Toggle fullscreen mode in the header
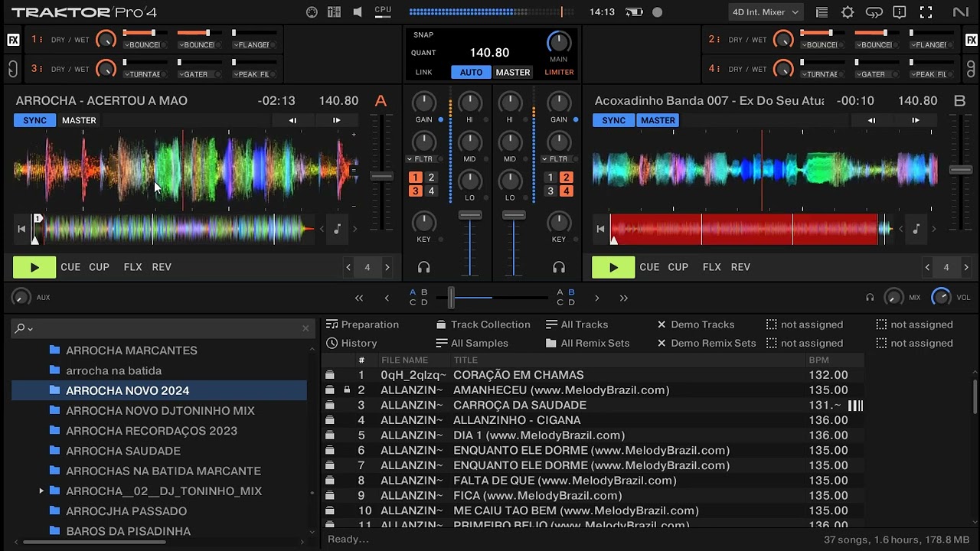This screenshot has height=551, width=980. (x=926, y=12)
